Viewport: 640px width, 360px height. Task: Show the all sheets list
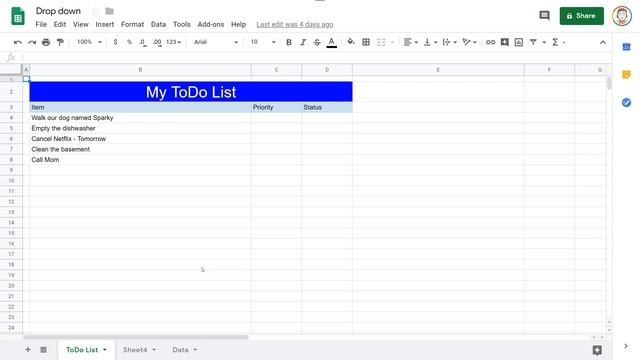click(x=43, y=350)
